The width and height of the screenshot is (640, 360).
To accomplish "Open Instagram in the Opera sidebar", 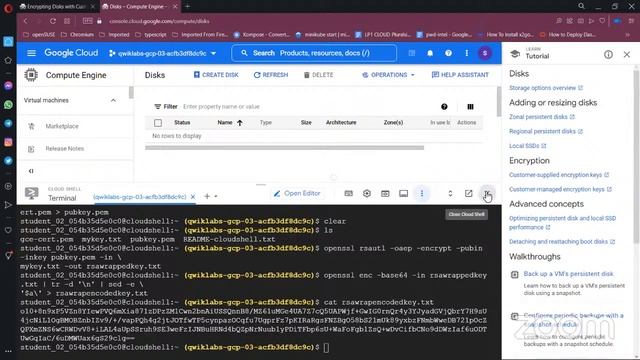I will (x=8, y=142).
